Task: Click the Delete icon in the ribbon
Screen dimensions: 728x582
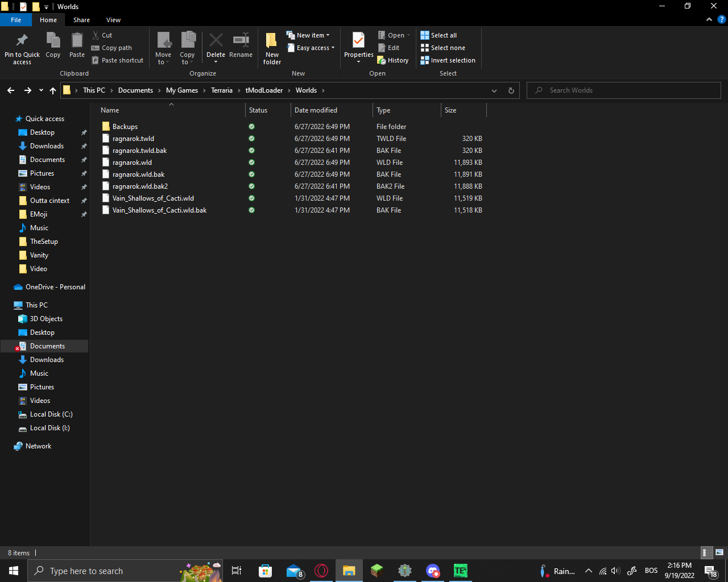Action: coord(216,41)
